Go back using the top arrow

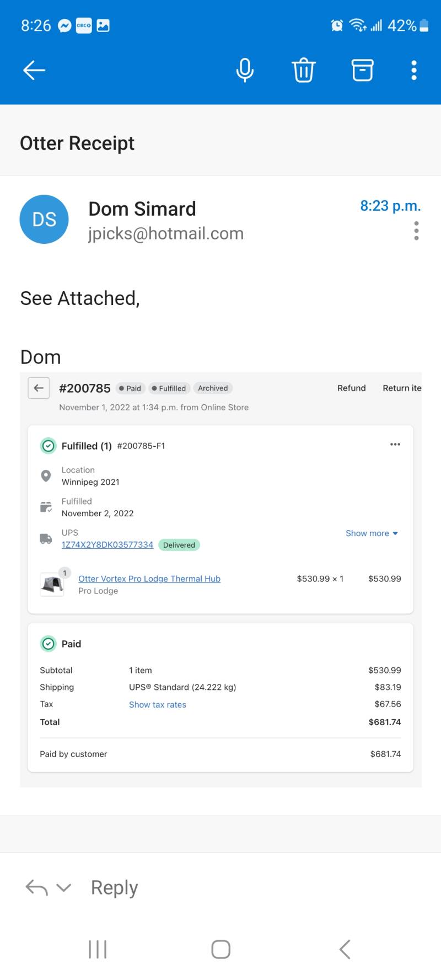tap(34, 70)
